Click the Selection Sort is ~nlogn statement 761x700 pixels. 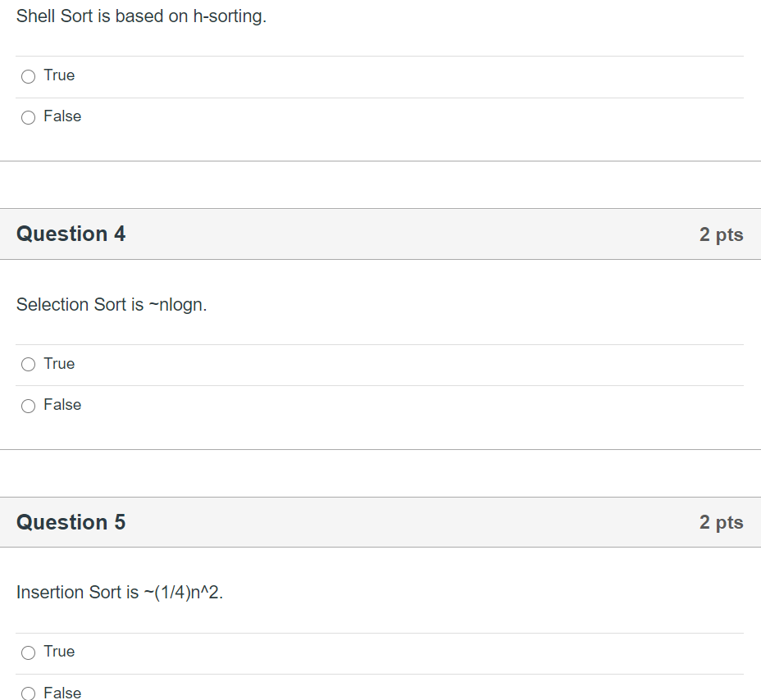(x=112, y=304)
